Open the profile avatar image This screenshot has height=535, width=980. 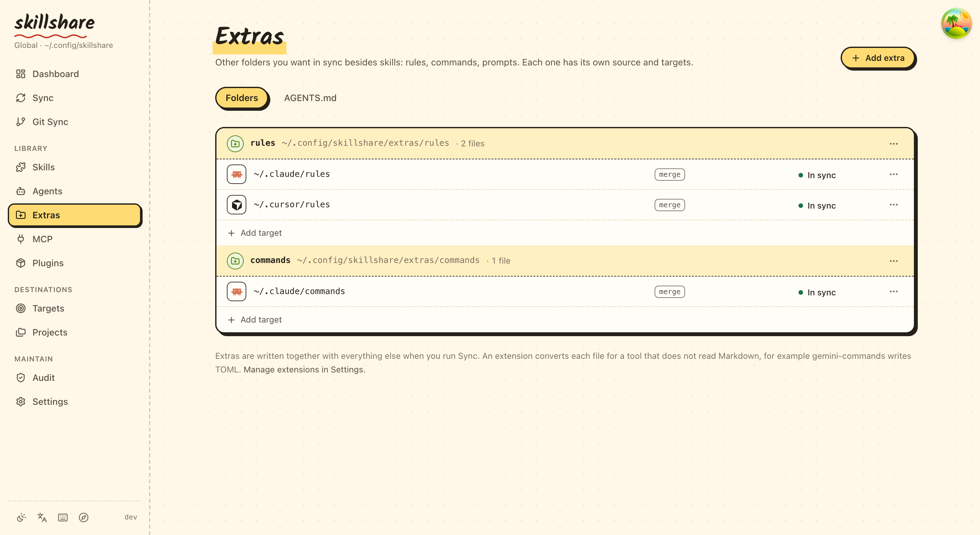point(956,24)
